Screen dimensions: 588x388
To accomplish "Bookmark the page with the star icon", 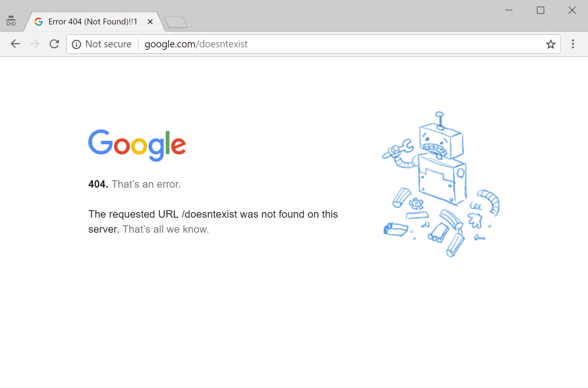I will pos(550,44).
